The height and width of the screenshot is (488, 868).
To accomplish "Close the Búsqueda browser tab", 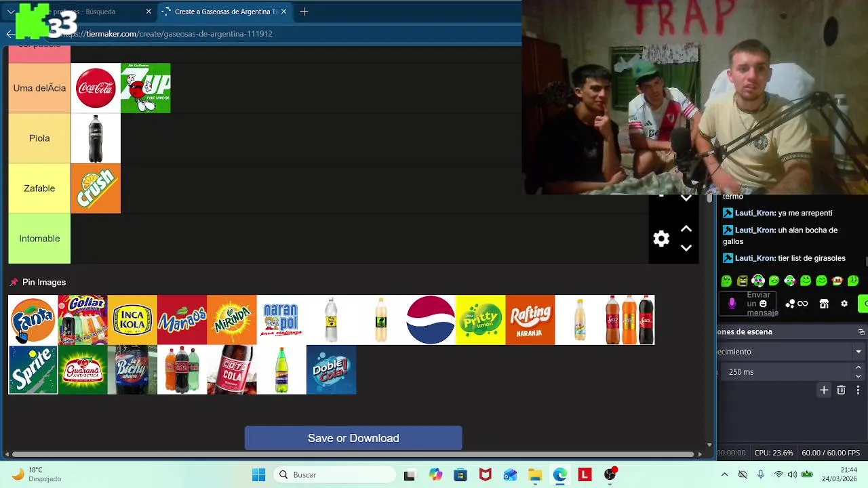I will click(149, 12).
